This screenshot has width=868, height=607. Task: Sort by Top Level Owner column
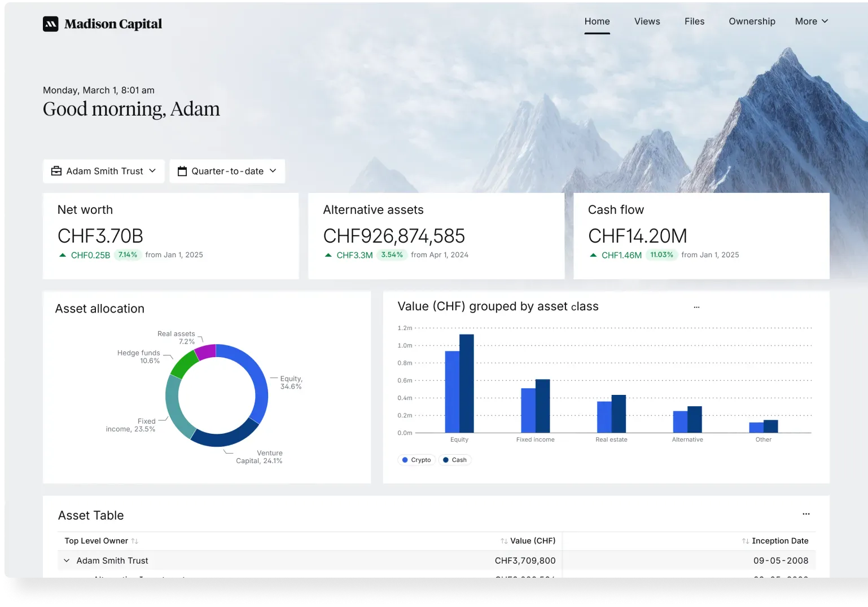[101, 541]
